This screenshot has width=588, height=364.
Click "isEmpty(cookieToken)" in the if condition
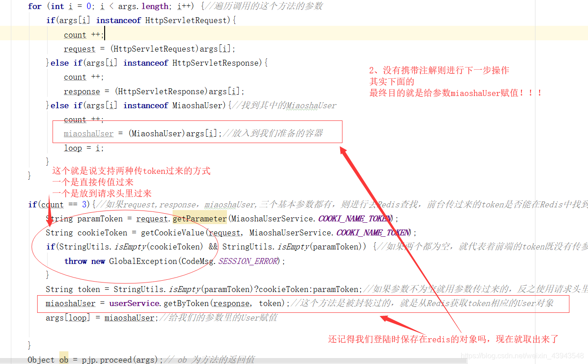tap(159, 247)
